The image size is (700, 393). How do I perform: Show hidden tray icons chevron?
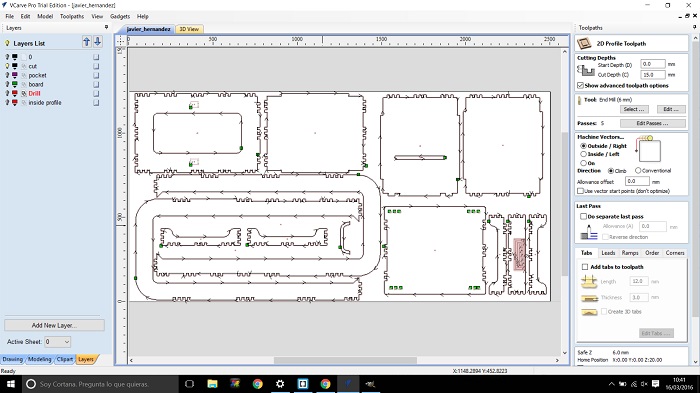(x=612, y=384)
